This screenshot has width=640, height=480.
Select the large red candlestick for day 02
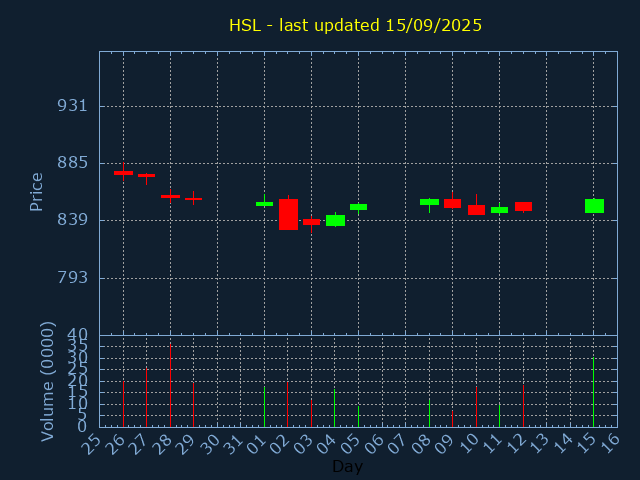point(288,214)
